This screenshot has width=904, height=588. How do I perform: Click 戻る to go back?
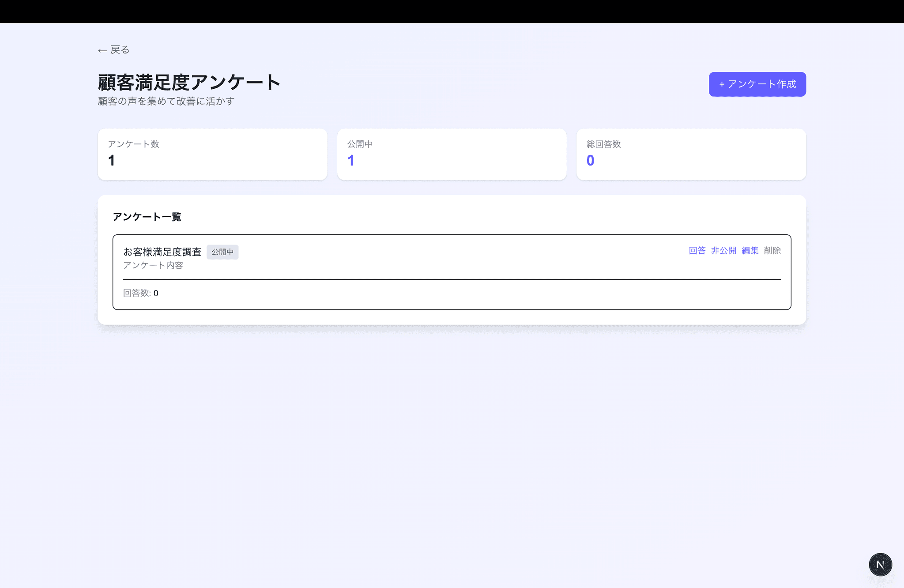pyautogui.click(x=119, y=49)
